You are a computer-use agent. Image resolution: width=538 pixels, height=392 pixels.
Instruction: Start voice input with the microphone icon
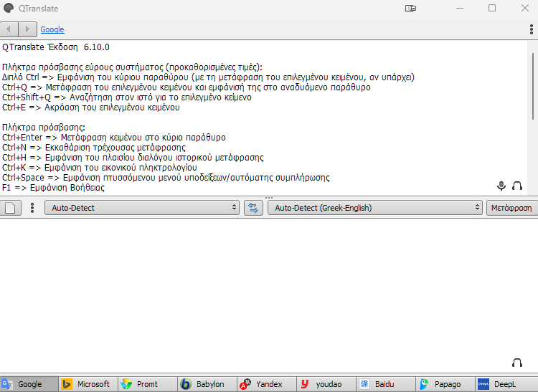point(501,186)
